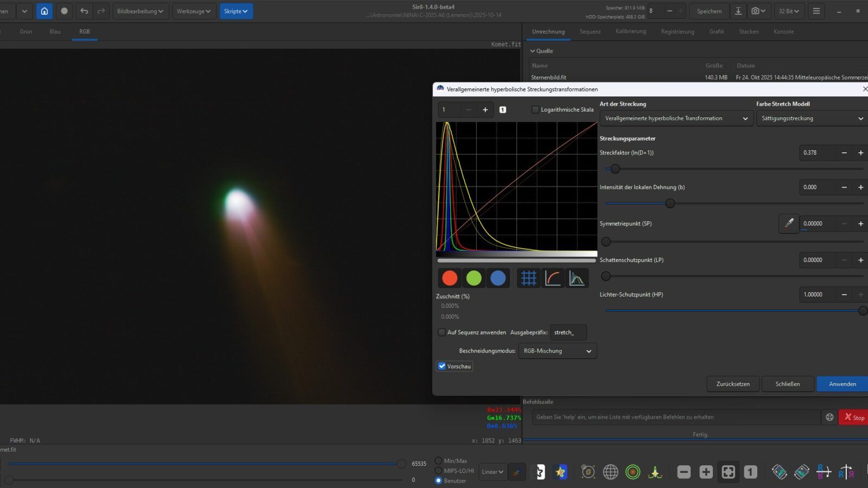Click the globe astrometry icon
The height and width of the screenshot is (488, 868).
click(610, 472)
